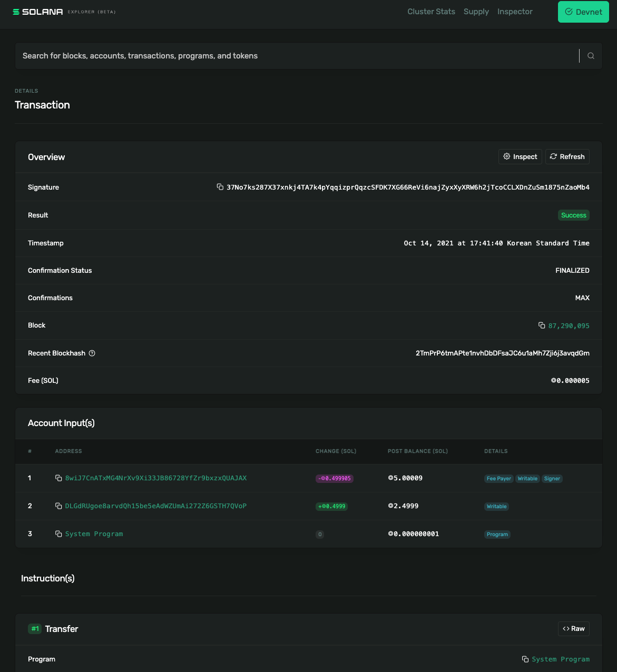Viewport: 617px width, 672px height.
Task: Click post balance 2.4999
Action: coord(403,506)
